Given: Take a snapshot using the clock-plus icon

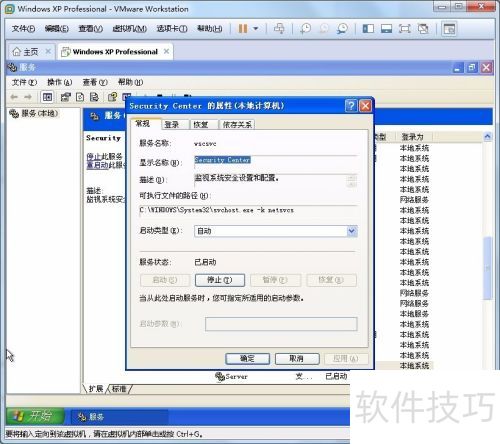Looking at the screenshot, I should pyautogui.click(x=305, y=29).
